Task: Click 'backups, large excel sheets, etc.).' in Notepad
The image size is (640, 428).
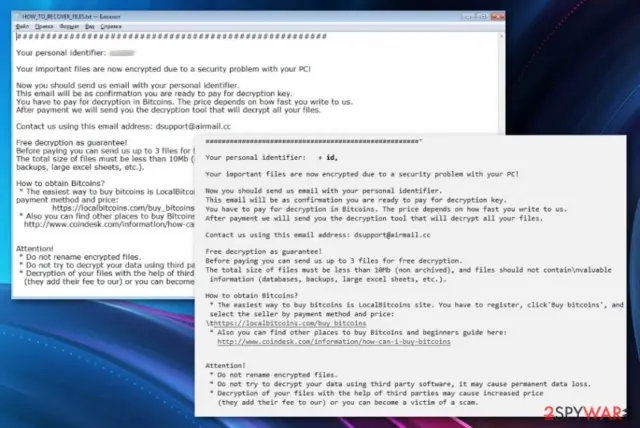Action: point(80,167)
